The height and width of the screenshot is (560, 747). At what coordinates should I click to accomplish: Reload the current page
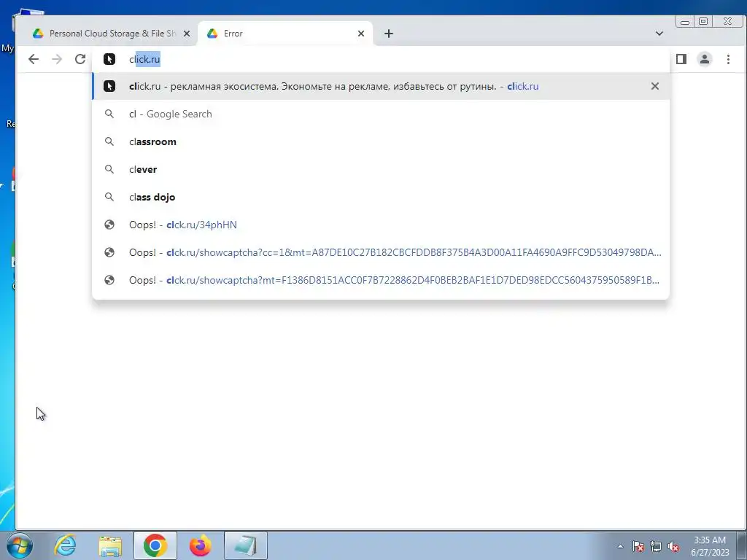80,59
